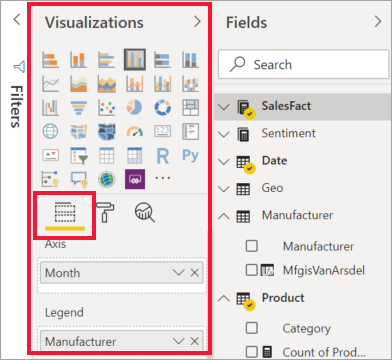Select the table visual
Screen dimensions: 392x360
tap(107, 155)
